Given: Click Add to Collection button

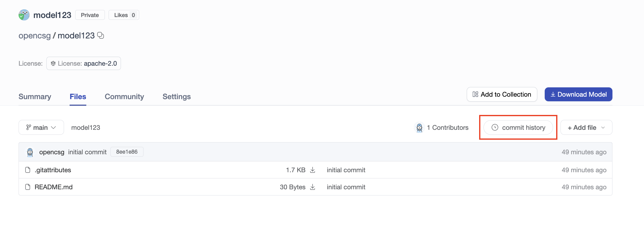Looking at the screenshot, I should click(x=501, y=94).
